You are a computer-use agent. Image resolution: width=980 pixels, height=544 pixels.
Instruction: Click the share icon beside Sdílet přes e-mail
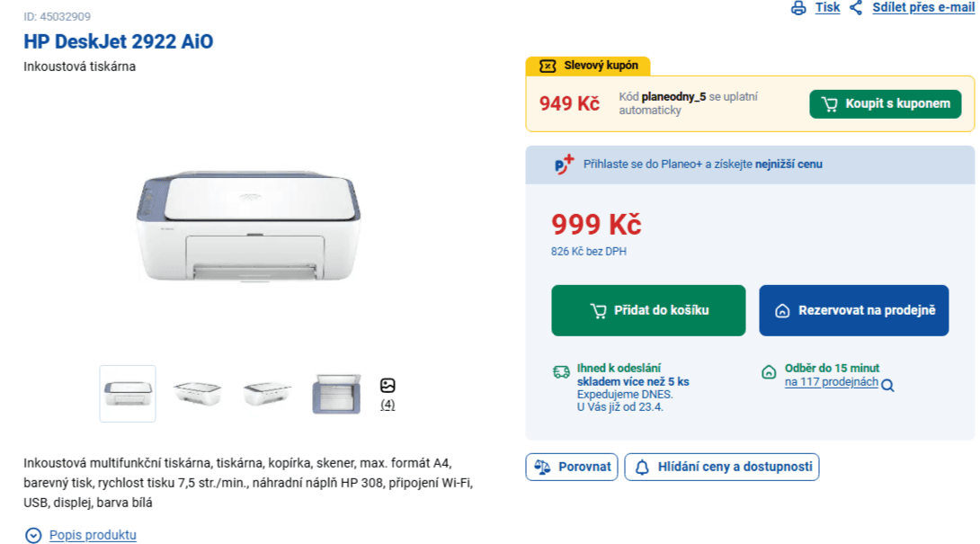tap(856, 8)
